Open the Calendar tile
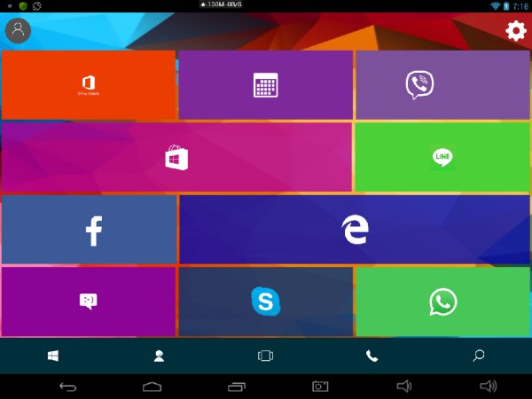The height and width of the screenshot is (399, 532). [x=266, y=85]
